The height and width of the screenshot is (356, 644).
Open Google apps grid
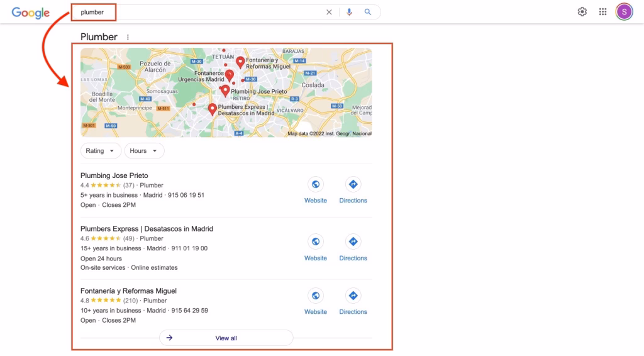(602, 12)
